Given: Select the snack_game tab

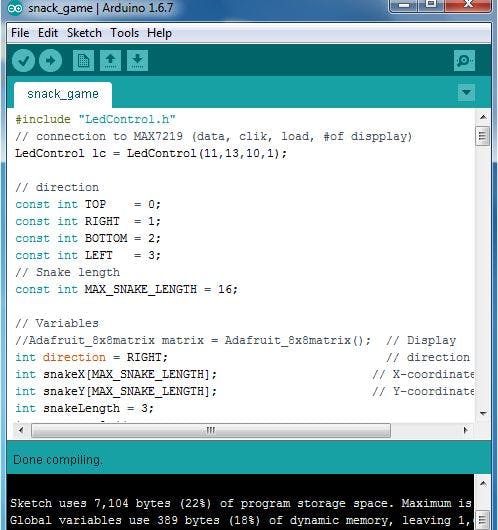Looking at the screenshot, I should click(63, 94).
